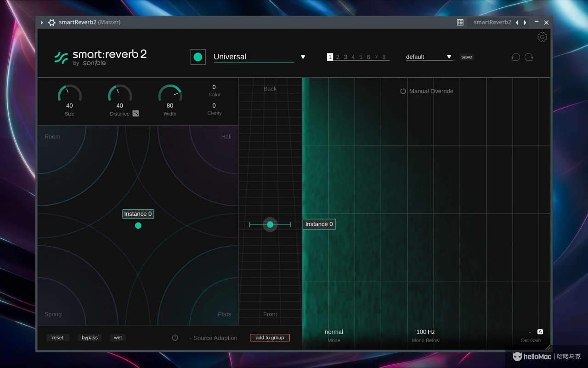588x368 pixels.
Task: Click the Distance curve mode icon
Action: [136, 114]
